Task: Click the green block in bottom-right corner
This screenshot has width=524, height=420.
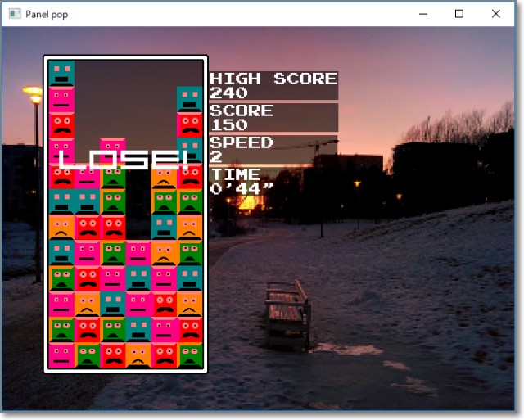Action: 189,355
